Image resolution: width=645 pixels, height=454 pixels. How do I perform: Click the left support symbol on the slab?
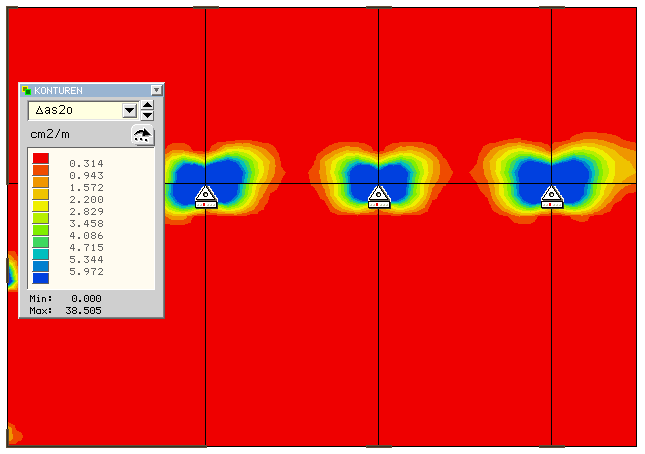pyautogui.click(x=205, y=196)
